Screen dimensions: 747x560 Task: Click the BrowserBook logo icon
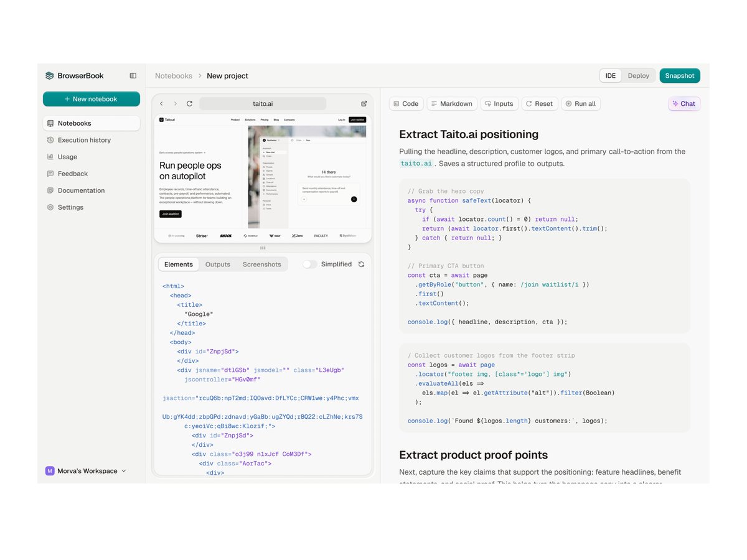(x=50, y=76)
